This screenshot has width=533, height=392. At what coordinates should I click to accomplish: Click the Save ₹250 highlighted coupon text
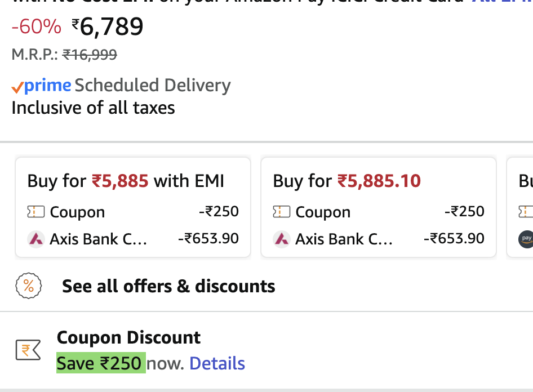click(x=100, y=363)
